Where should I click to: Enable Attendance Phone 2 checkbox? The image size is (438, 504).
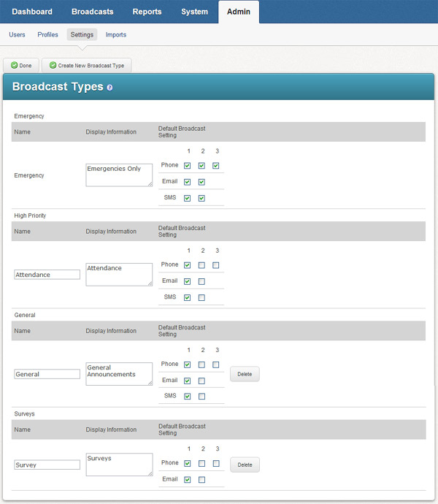[201, 265]
